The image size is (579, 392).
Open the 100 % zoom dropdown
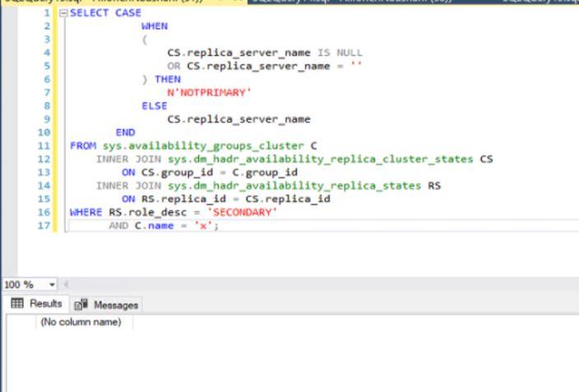click(52, 284)
